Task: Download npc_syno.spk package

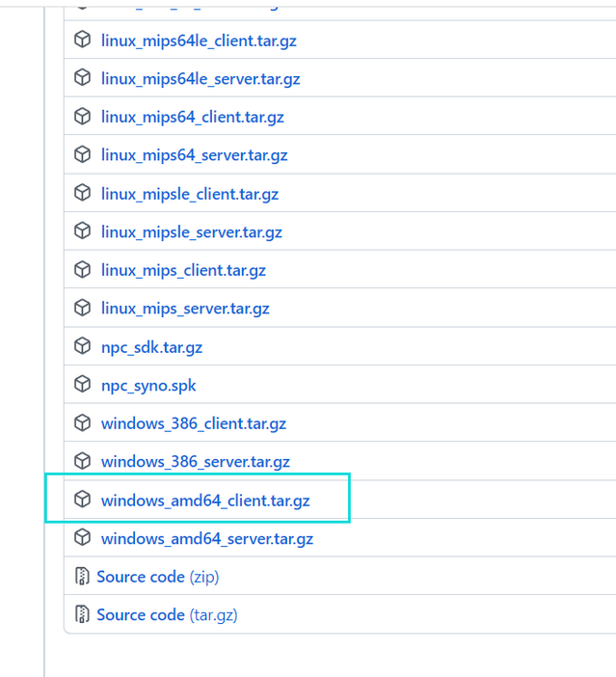Action: [x=148, y=385]
